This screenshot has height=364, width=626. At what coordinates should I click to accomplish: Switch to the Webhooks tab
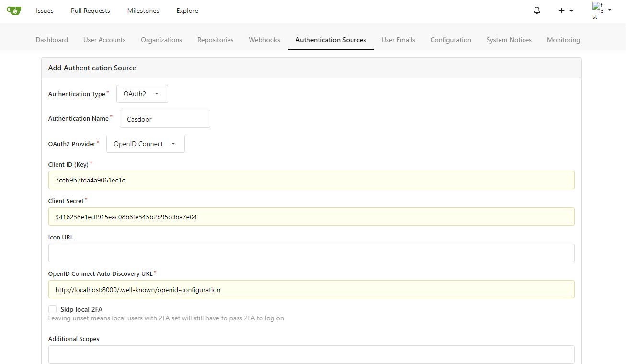pyautogui.click(x=264, y=40)
